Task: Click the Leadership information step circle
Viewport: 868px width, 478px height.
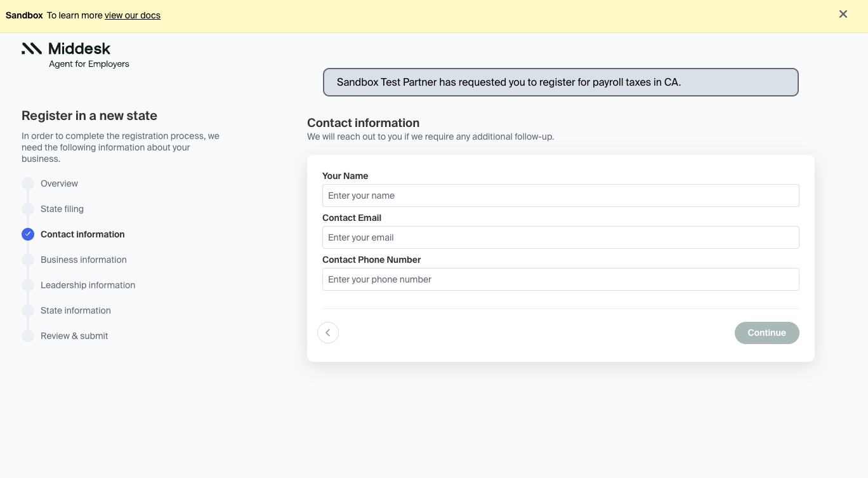Action: tap(28, 285)
